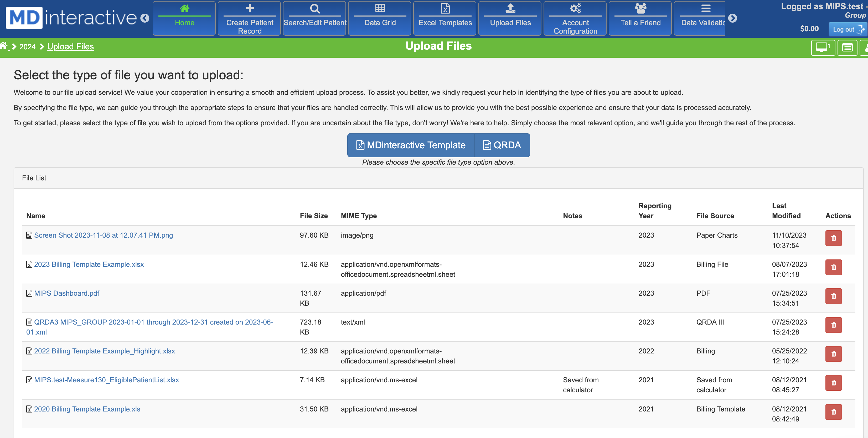Screen dimensions: 868x438
Task: Go to Account Configuration
Action: click(x=575, y=18)
